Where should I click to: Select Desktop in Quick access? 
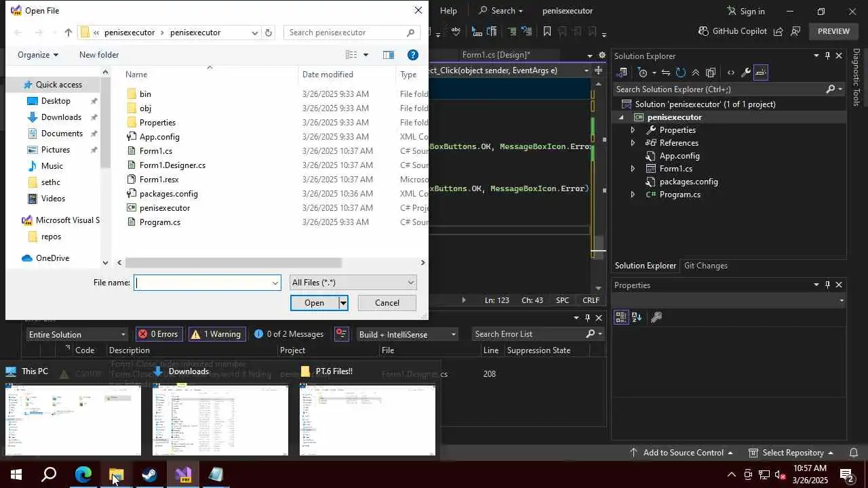coord(56,101)
